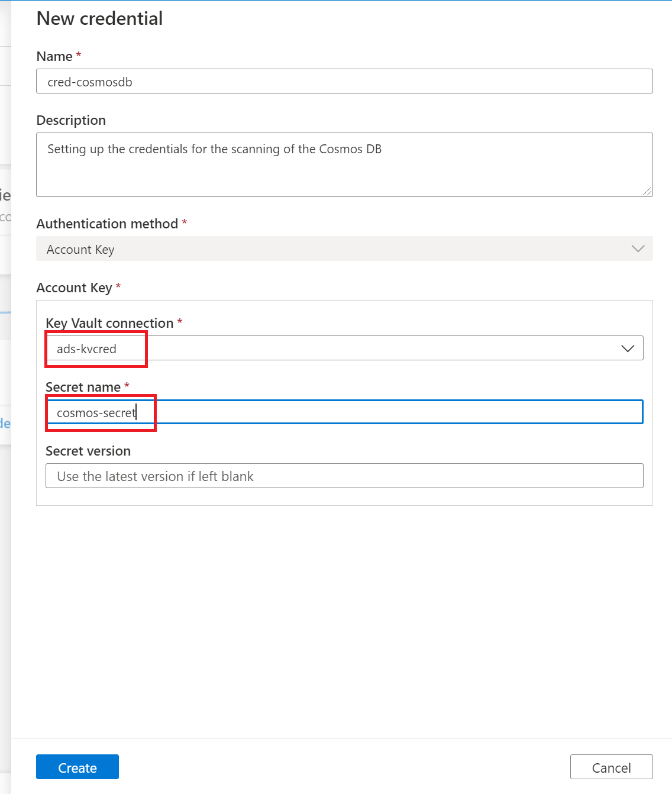Cancel the new credential creation
This screenshot has height=794, width=672.
[x=611, y=767]
